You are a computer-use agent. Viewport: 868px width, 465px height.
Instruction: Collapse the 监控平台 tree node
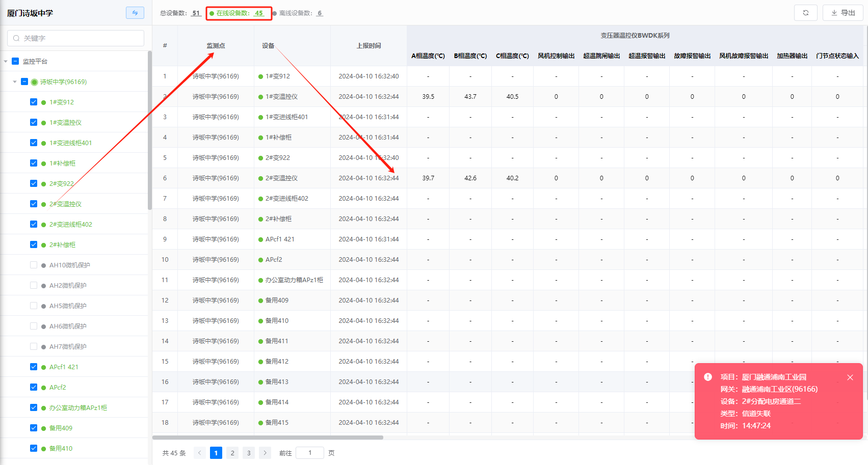coord(6,61)
